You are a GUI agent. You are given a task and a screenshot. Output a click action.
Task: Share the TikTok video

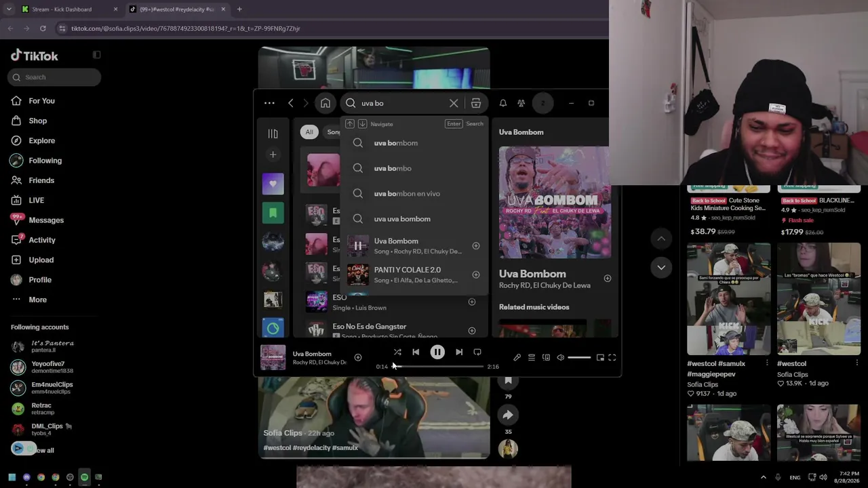pyautogui.click(x=508, y=415)
